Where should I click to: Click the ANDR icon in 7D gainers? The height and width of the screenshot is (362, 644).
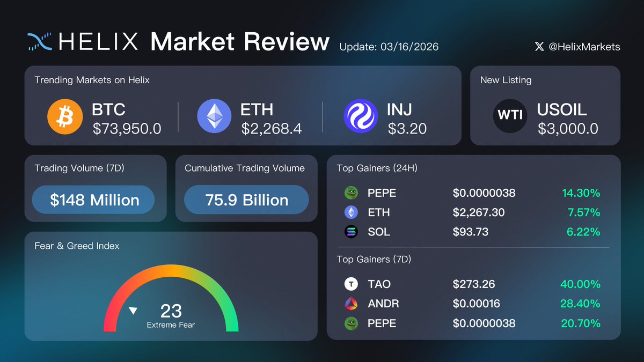(x=351, y=304)
